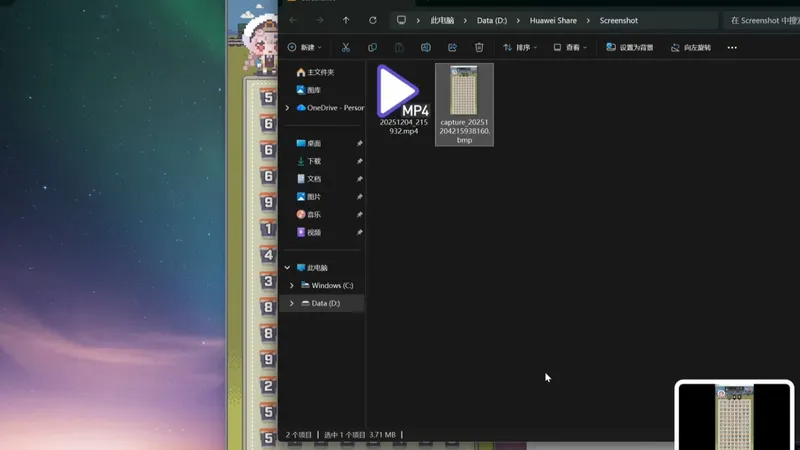
Task: Click the monitor icon in address bar
Action: pos(402,20)
